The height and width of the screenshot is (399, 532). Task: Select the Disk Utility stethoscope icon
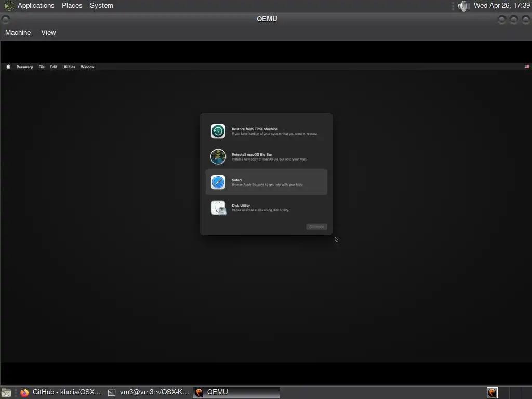click(x=218, y=208)
